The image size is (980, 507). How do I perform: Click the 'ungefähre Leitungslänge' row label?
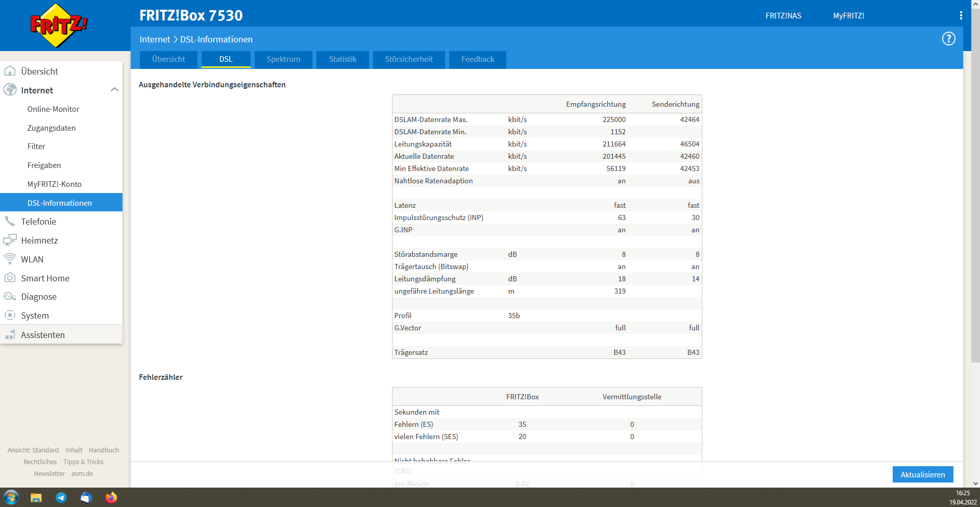tap(434, 291)
